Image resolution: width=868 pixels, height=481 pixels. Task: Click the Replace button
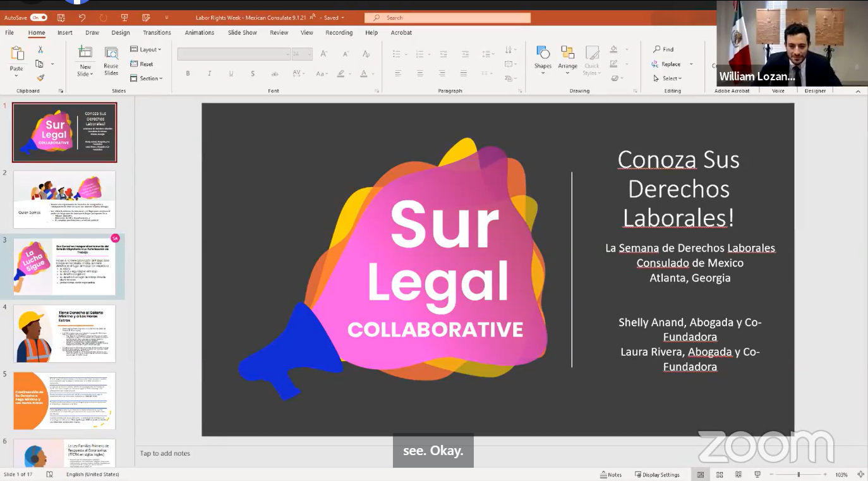(x=666, y=64)
